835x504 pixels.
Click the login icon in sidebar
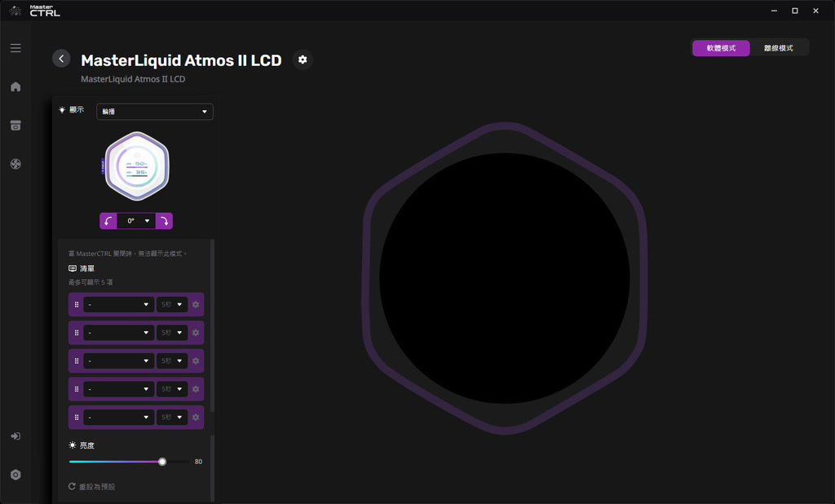click(15, 435)
